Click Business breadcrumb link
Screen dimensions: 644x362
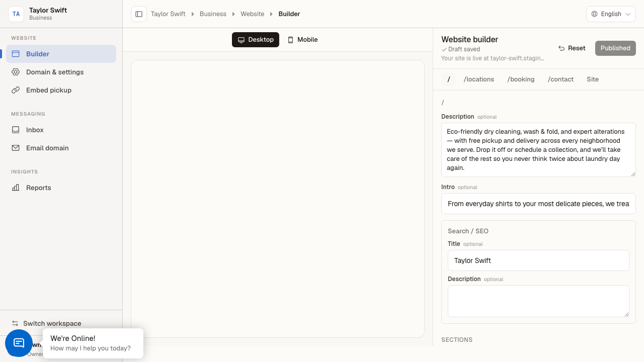[x=213, y=14]
